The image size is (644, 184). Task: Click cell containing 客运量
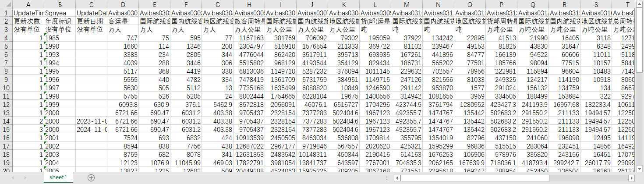[x=123, y=21]
